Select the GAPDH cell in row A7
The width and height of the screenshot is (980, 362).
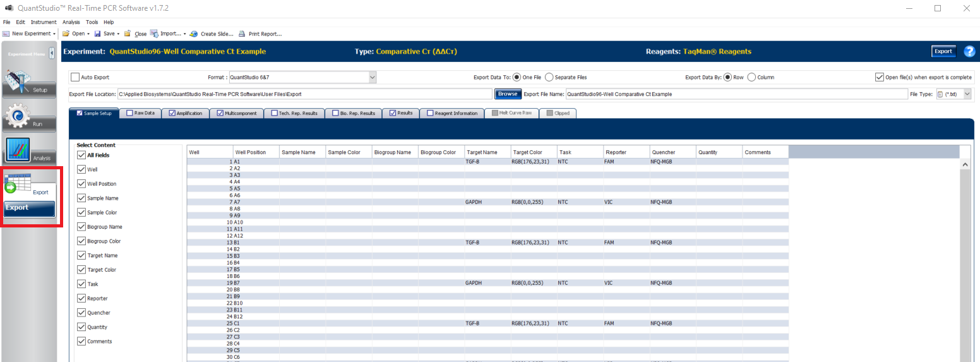tap(487, 202)
